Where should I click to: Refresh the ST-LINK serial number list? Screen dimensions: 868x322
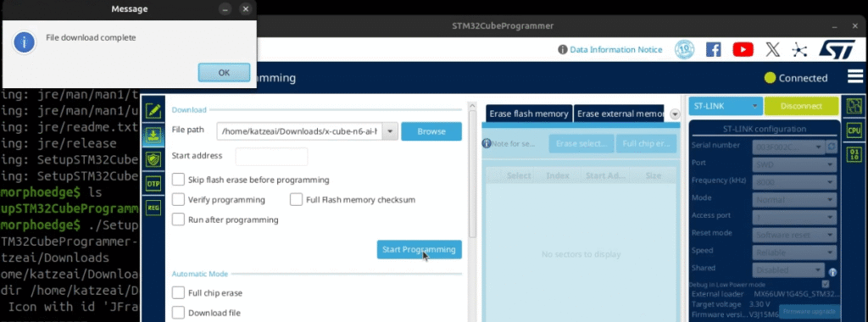(x=831, y=147)
